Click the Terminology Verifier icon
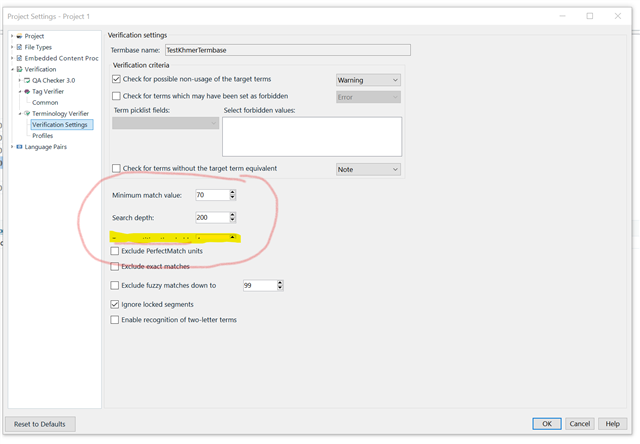The image size is (640, 444). click(27, 113)
